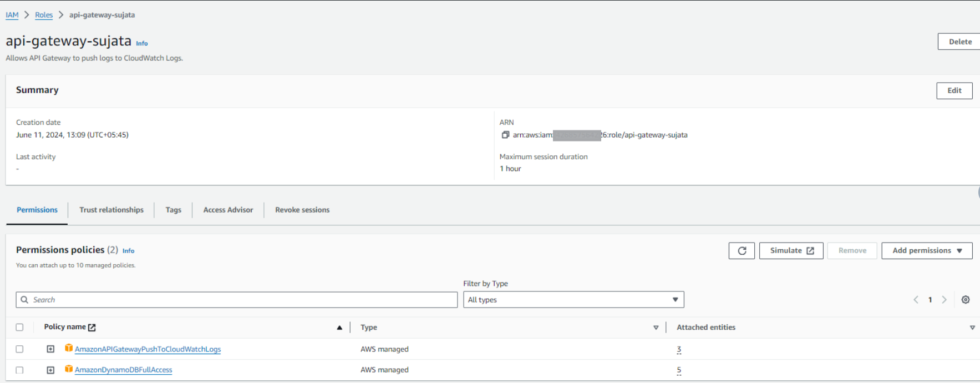The width and height of the screenshot is (980, 383).
Task: Copy the role ARN with copy icon
Action: pos(505,135)
